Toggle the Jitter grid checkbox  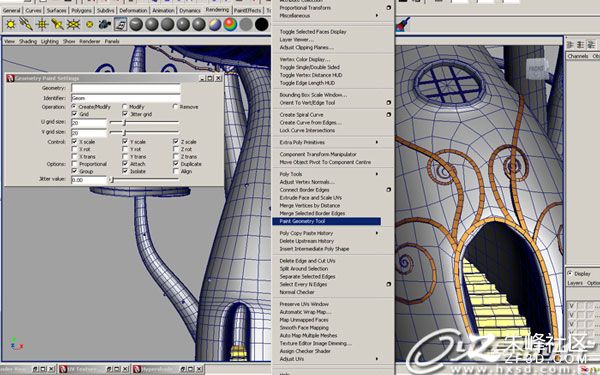tap(125, 114)
